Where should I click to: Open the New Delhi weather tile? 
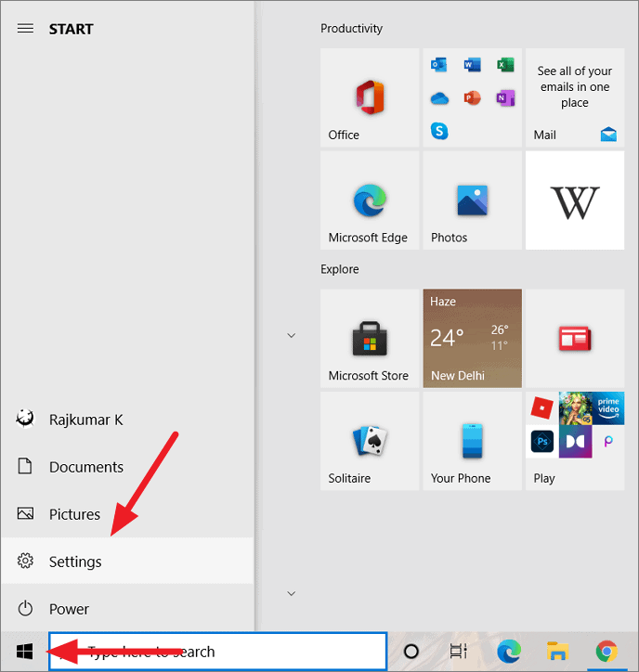click(472, 338)
